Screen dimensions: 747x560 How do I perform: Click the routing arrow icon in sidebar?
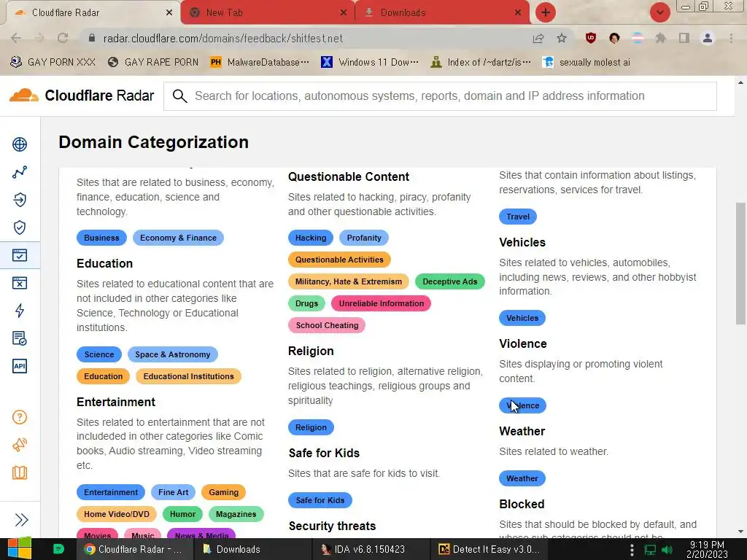click(20, 200)
